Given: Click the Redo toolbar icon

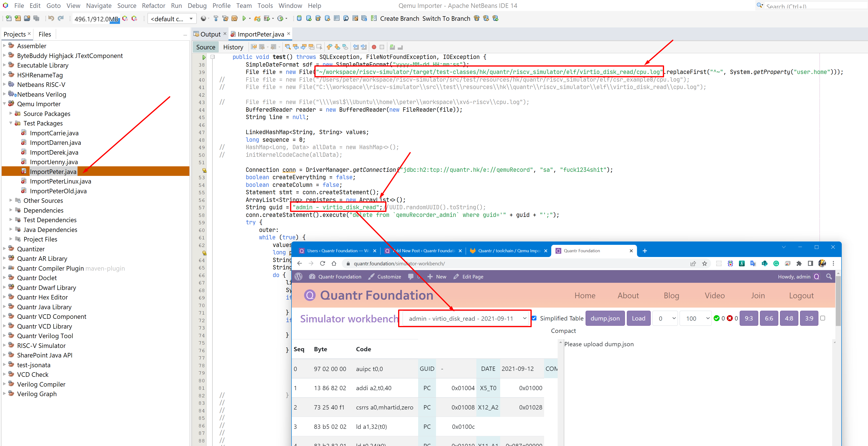Looking at the screenshot, I should pyautogui.click(x=61, y=19).
